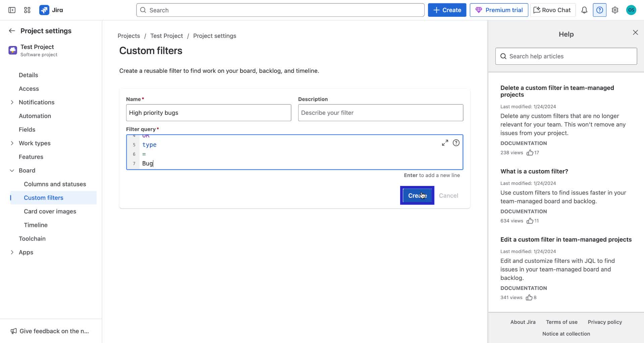Image resolution: width=644 pixels, height=343 pixels.
Task: Click the back arrow beside Project settings
Action: point(12,31)
